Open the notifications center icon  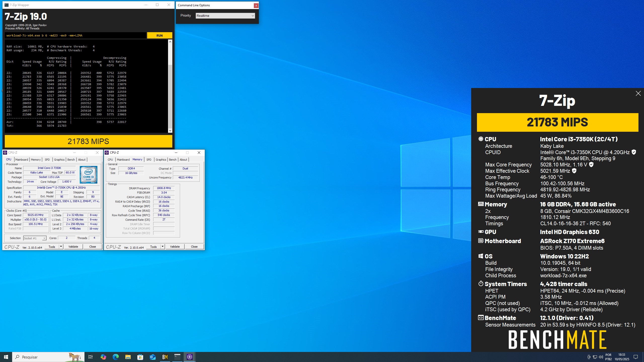[x=636, y=357]
